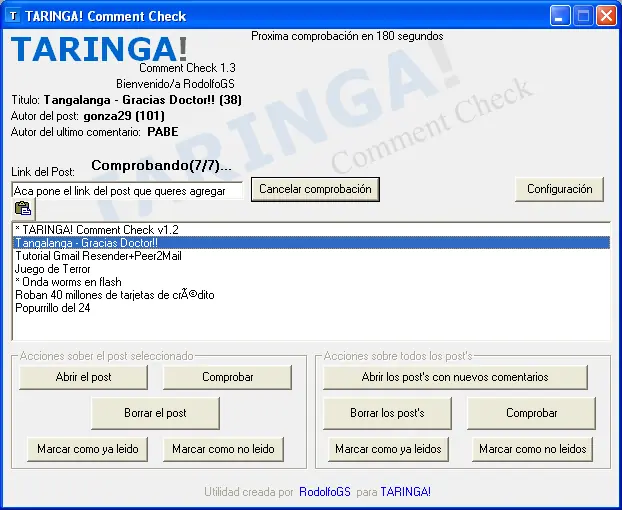Click 'Marcar como ya leido' button
622x510 pixels.
tap(87, 449)
